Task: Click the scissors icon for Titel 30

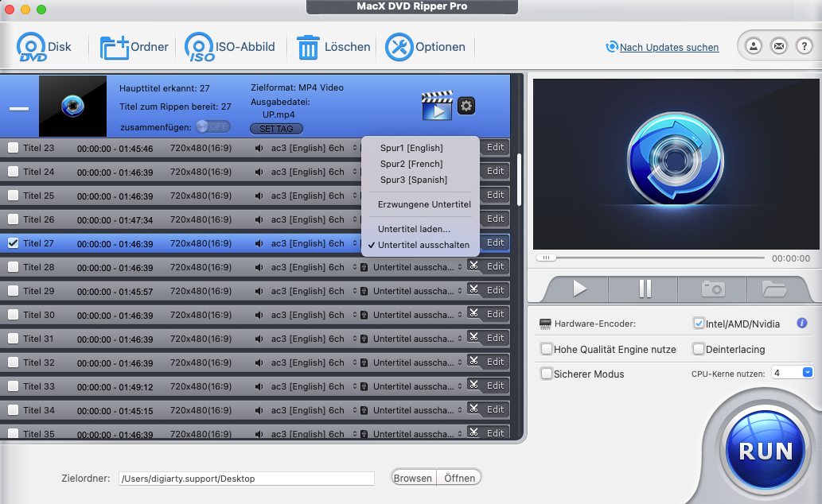Action: pos(474,314)
